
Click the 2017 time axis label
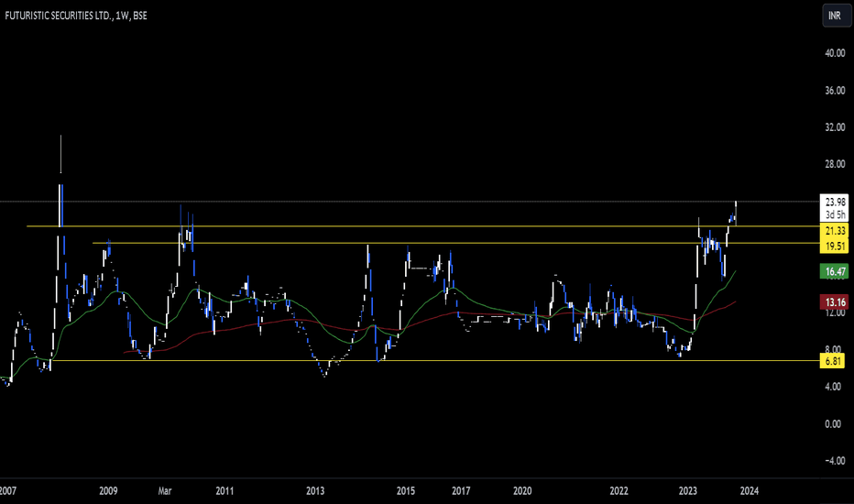tap(461, 491)
